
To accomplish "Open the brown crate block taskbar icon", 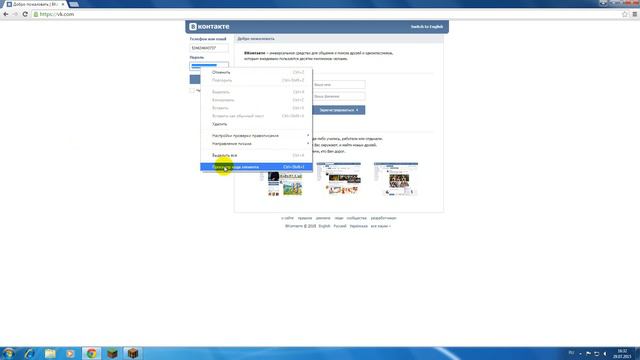I will 133,353.
